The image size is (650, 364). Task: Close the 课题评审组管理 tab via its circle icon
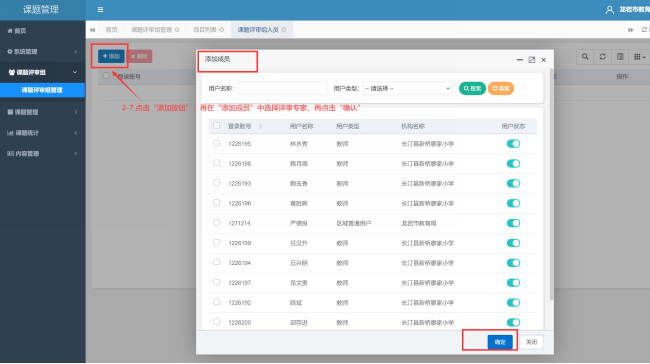177,30
